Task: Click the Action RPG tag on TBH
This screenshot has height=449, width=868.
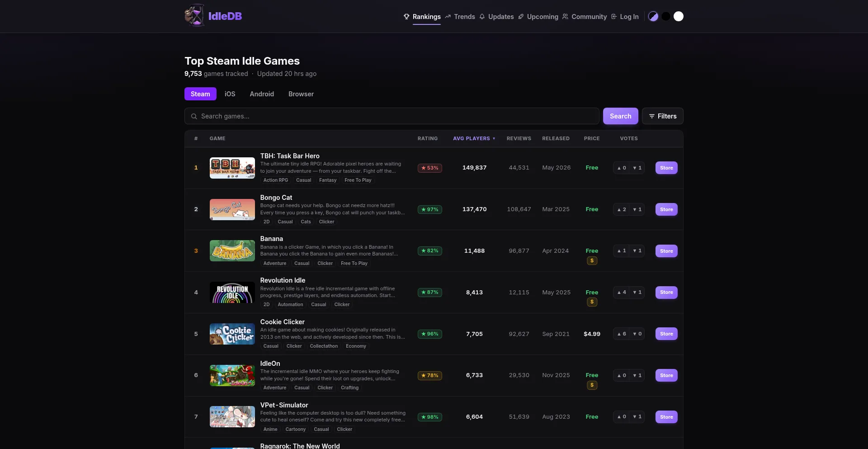Action: 276,180
